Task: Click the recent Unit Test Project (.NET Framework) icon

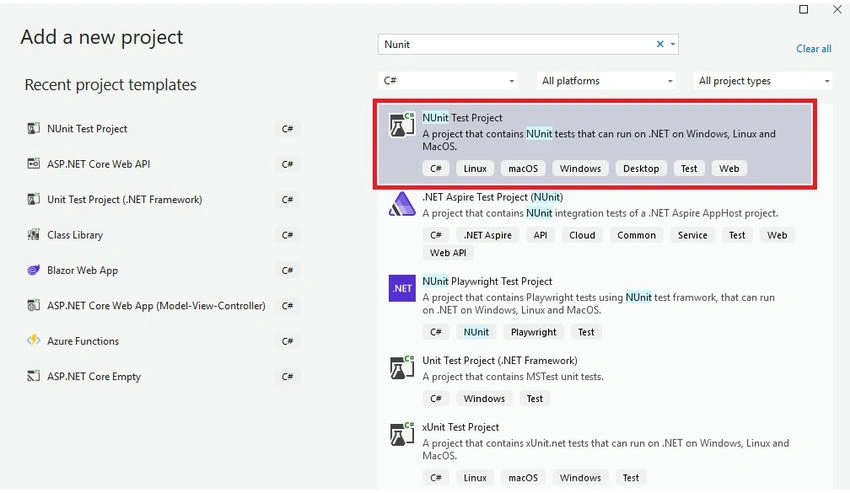Action: coord(34,199)
